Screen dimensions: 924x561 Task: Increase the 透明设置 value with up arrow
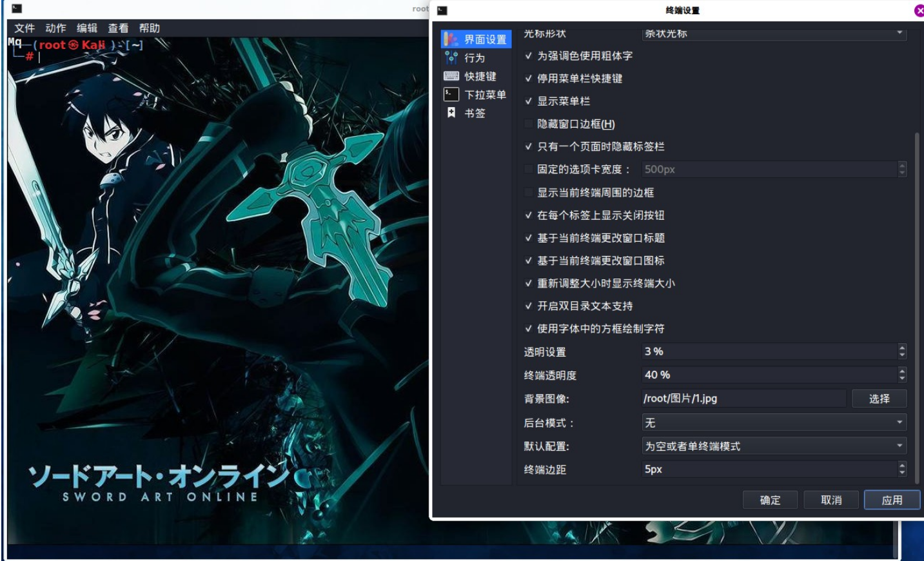pos(902,348)
